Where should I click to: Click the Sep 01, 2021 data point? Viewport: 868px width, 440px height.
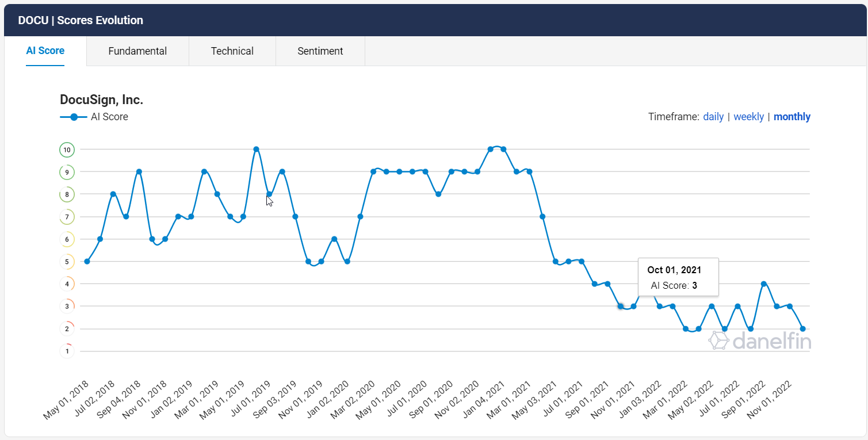pos(607,284)
